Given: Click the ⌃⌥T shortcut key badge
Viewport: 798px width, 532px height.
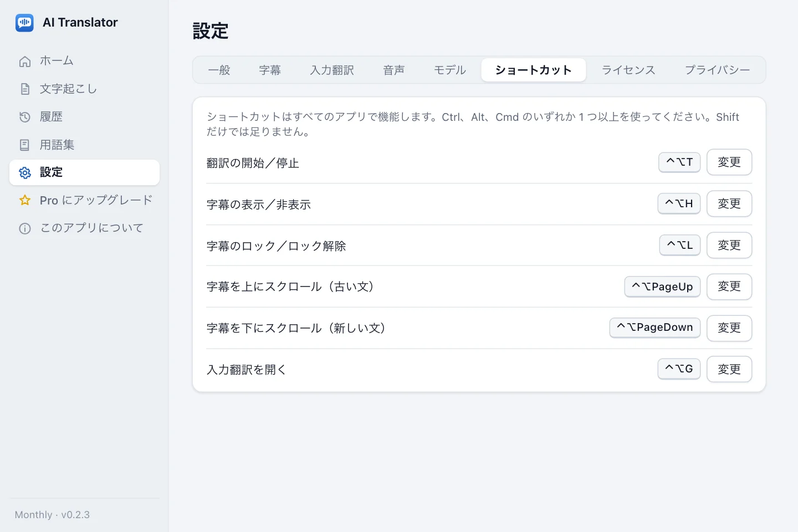Looking at the screenshot, I should (679, 162).
